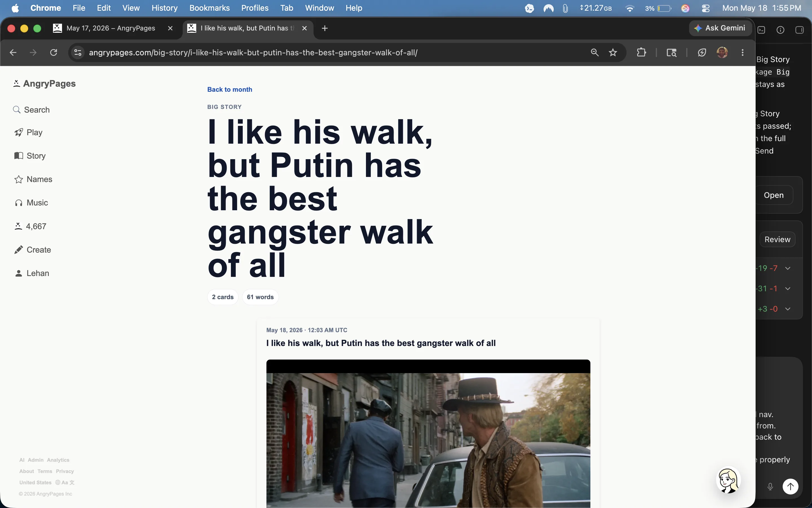Click the Review button in side panel
Image resolution: width=812 pixels, height=508 pixels.
click(777, 240)
